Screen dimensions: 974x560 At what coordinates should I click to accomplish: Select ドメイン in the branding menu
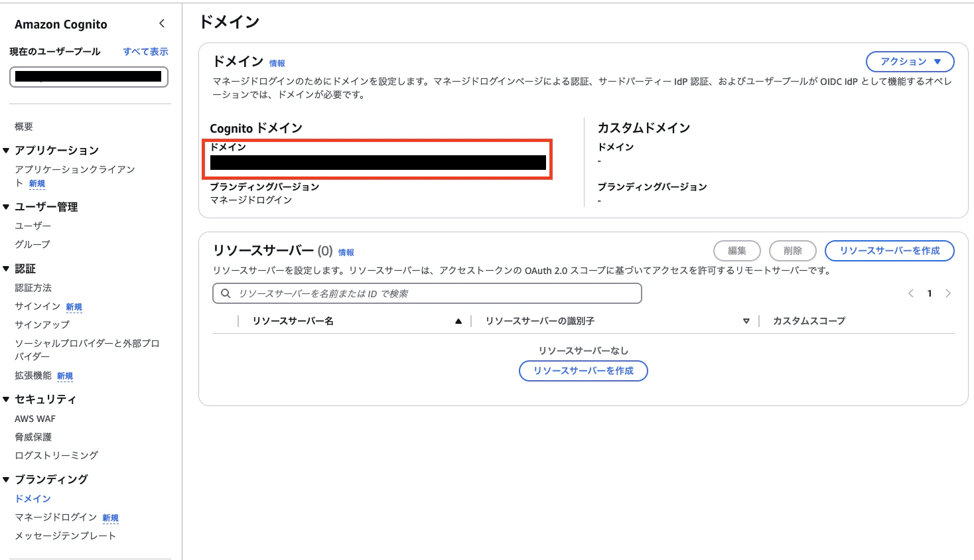33,499
